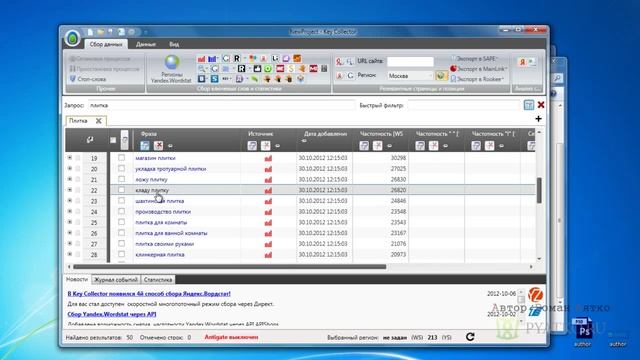Screen dimensions: 640x360
Task: Check the box for укладка тротуарной плитки
Action: 121,168
